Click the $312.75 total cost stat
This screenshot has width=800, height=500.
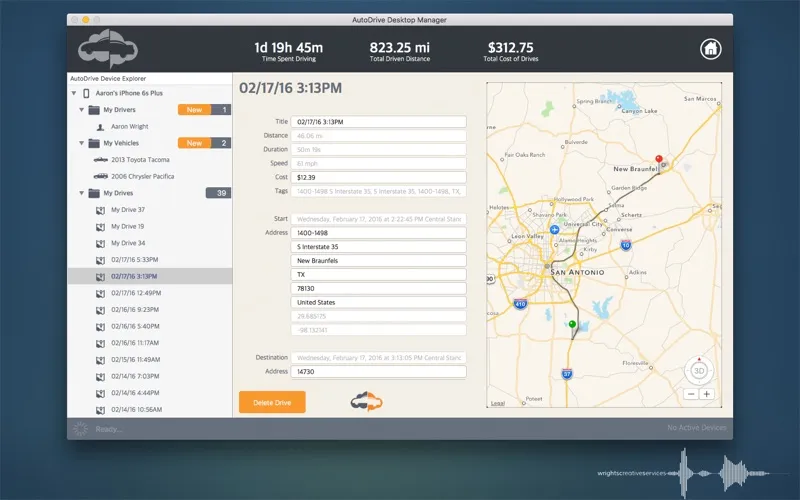click(x=511, y=52)
